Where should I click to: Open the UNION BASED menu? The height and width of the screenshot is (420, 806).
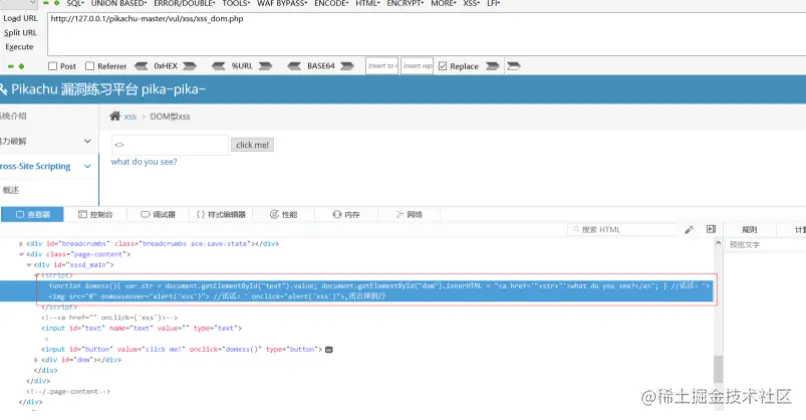[x=119, y=4]
